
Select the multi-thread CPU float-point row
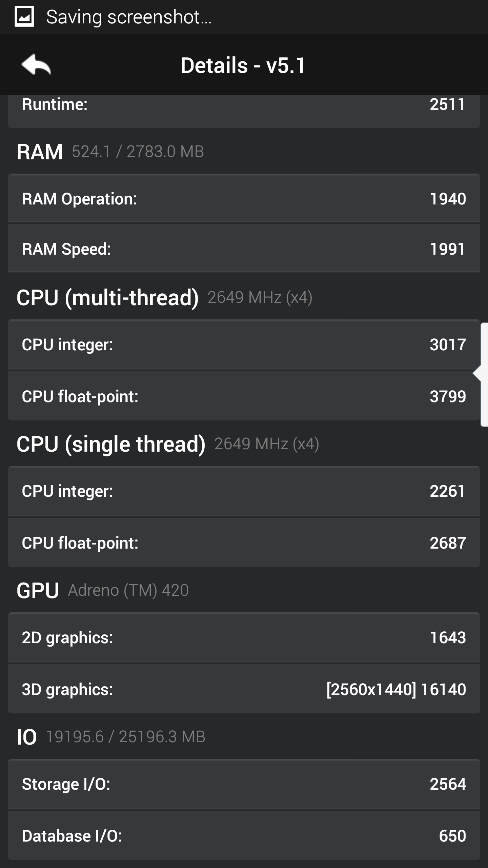244,396
